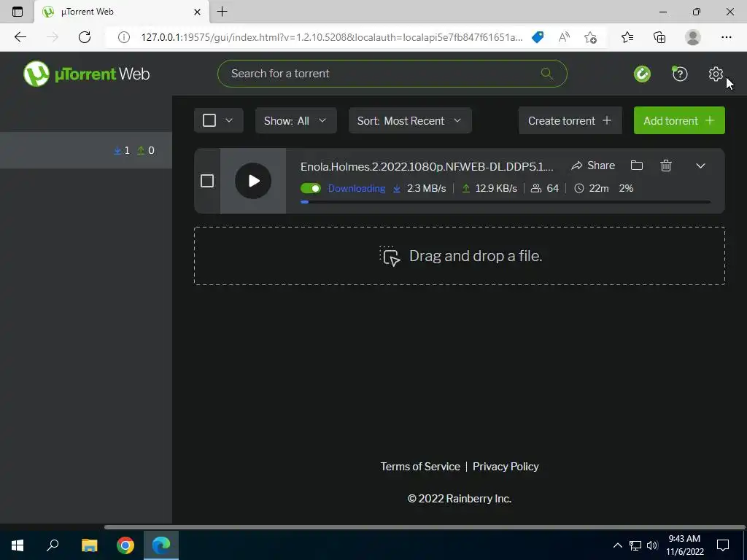Screen dimensions: 747x560
Task: Open File Explorer from taskbar
Action: coord(89,545)
